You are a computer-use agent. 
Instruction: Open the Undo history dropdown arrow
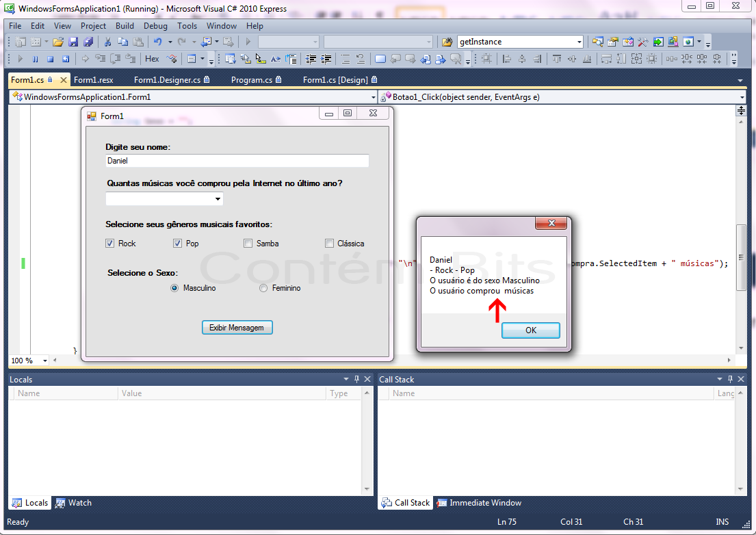(x=170, y=42)
